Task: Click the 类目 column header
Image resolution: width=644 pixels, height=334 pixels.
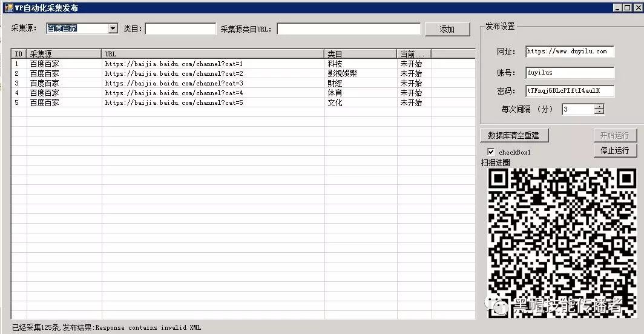Action: pos(361,54)
